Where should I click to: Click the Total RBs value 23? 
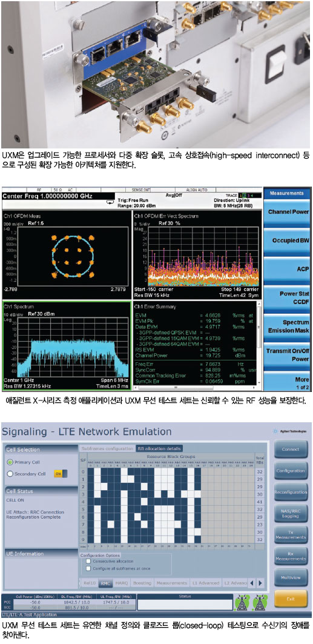[260, 525]
